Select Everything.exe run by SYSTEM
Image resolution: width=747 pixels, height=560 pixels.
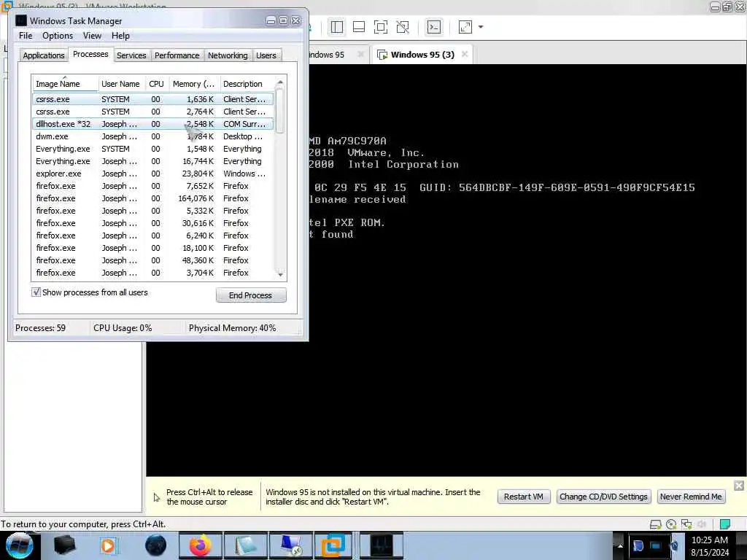(153, 149)
